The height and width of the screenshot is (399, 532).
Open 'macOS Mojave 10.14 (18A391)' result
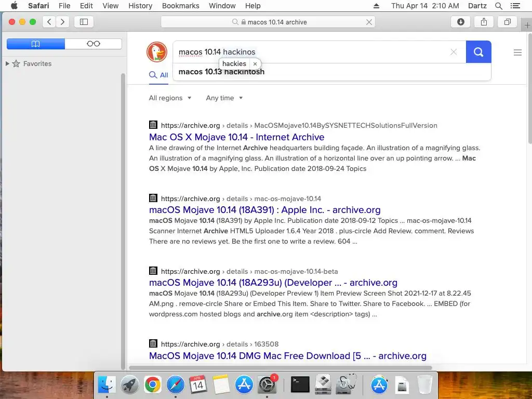[264, 210]
